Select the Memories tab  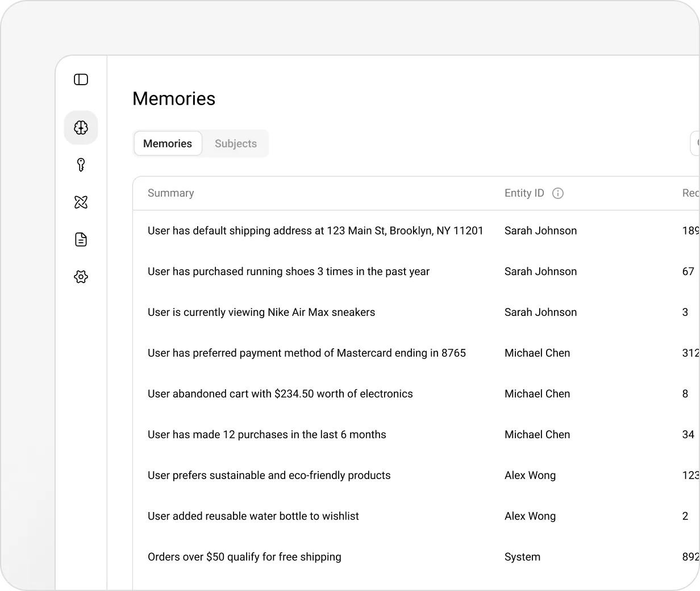click(168, 144)
